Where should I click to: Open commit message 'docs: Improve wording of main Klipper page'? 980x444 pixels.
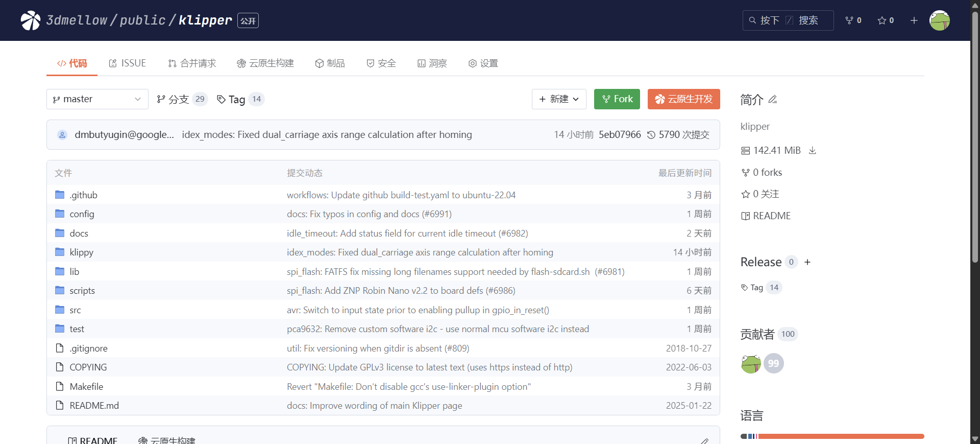pos(375,406)
